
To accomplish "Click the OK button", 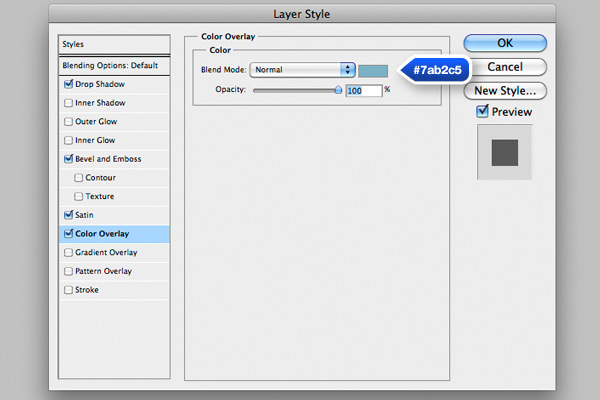I will [x=505, y=43].
